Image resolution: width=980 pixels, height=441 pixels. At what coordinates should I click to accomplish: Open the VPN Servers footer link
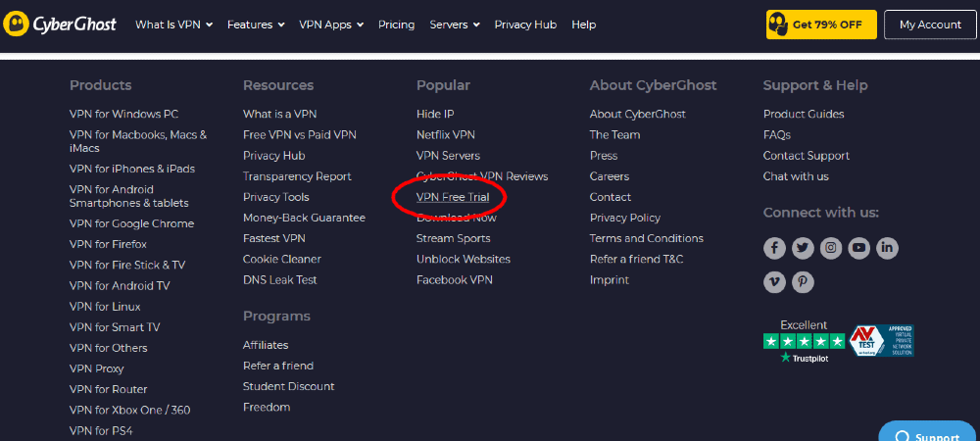[448, 156]
